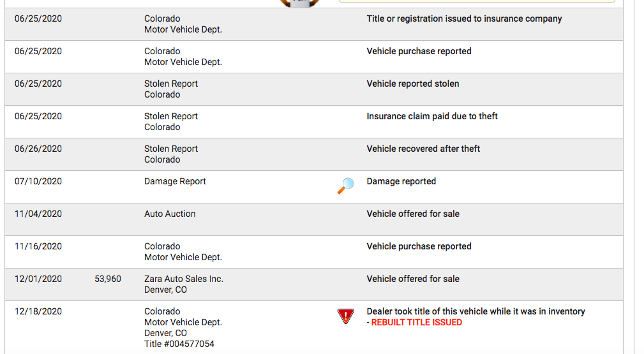This screenshot has height=354, width=644.
Task: Select Vehicle recovered after theft row
Action: [x=314, y=154]
